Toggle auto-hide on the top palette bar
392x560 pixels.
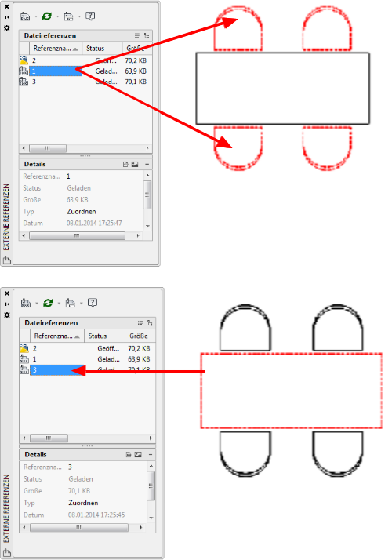click(x=7, y=17)
